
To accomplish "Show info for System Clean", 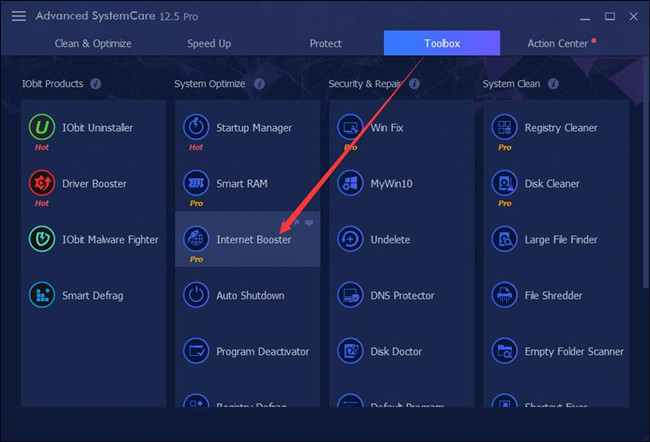I will 553,84.
